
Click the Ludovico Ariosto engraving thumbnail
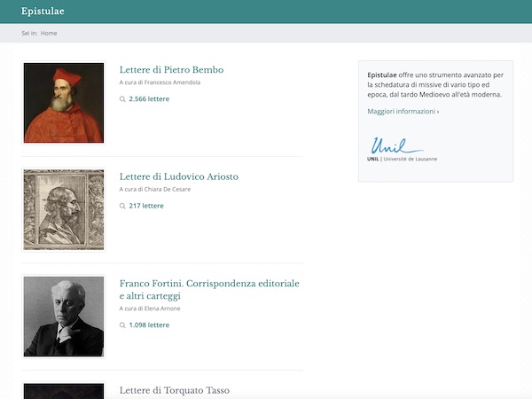pos(64,209)
